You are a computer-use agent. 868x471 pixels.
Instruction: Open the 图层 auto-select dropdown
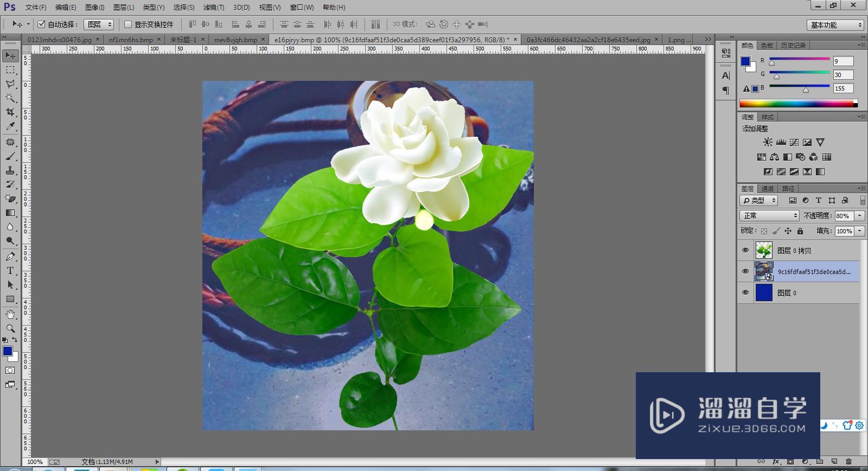[x=99, y=24]
